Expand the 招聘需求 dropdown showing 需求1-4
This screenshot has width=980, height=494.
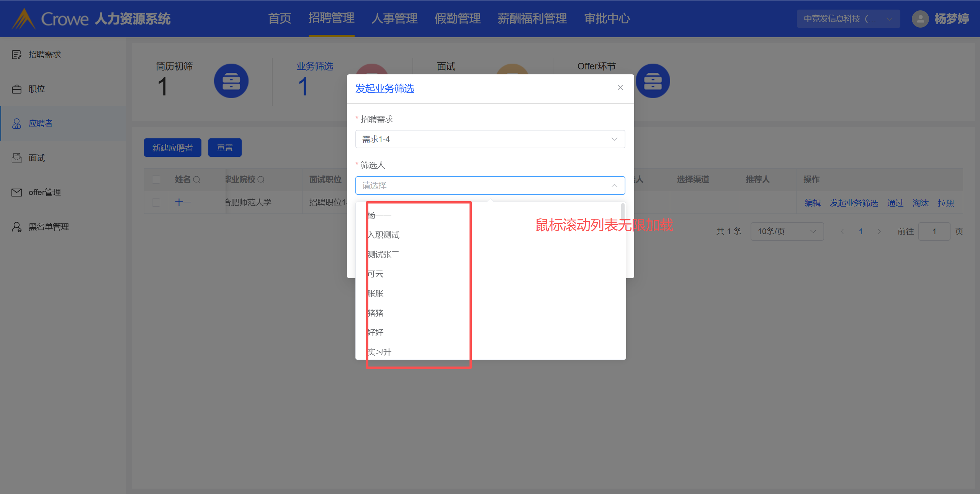click(x=490, y=139)
